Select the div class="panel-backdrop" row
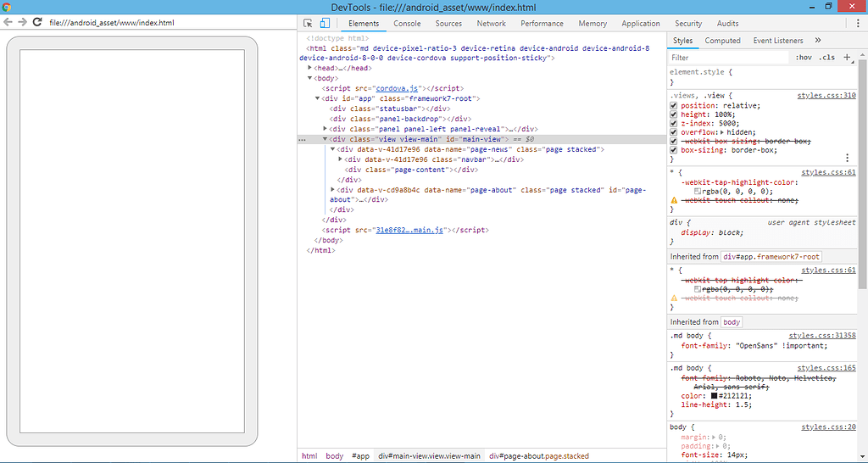The width and height of the screenshot is (868, 463). 400,119
